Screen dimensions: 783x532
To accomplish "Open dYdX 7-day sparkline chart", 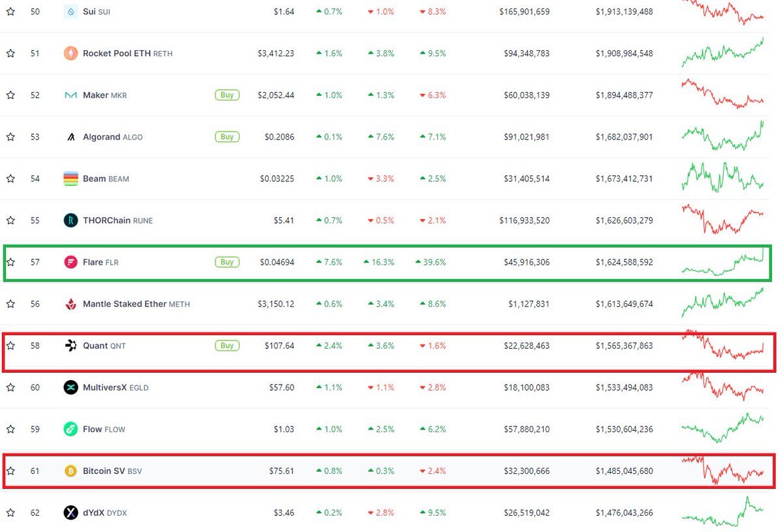I will 722,511.
